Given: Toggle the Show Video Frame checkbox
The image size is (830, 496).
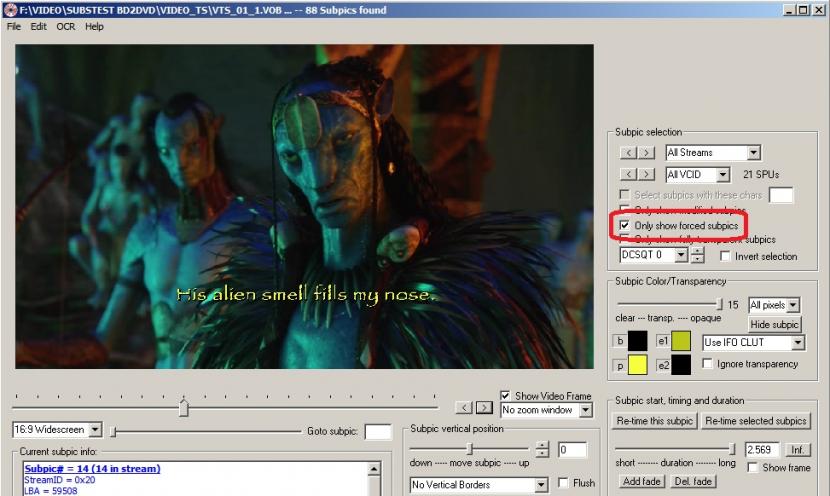Looking at the screenshot, I should pos(505,395).
